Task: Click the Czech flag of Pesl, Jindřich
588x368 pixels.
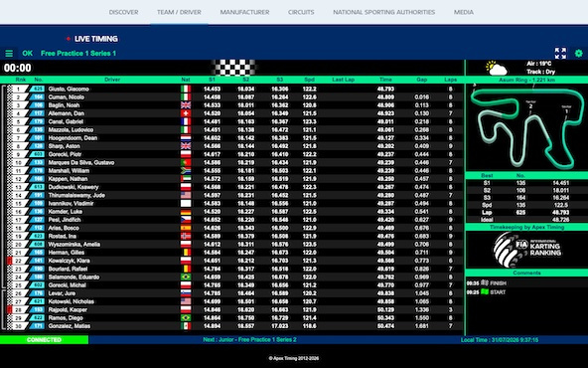Action: pyautogui.click(x=186, y=220)
